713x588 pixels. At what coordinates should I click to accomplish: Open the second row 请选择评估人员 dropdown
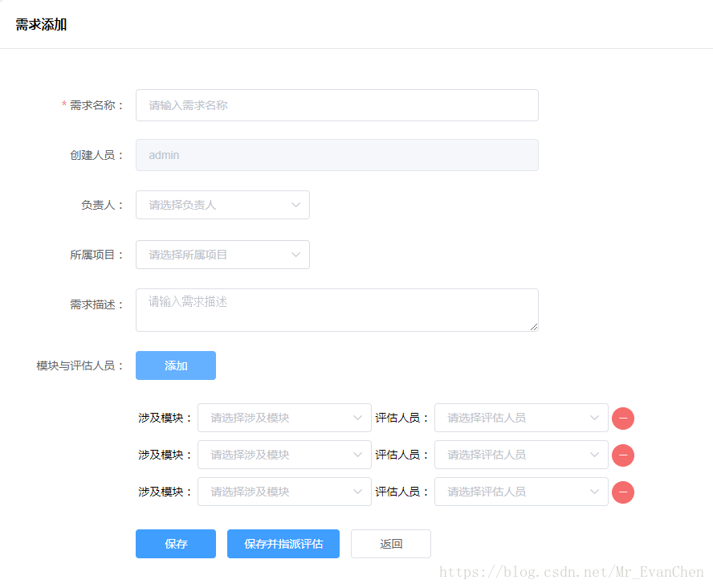(x=521, y=455)
